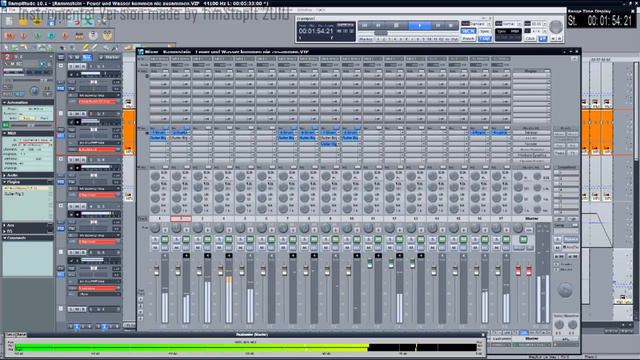Click the left Stereo/Monitor knob at the mixer bottom-right
This screenshot has height=360, width=640.
coord(559,325)
